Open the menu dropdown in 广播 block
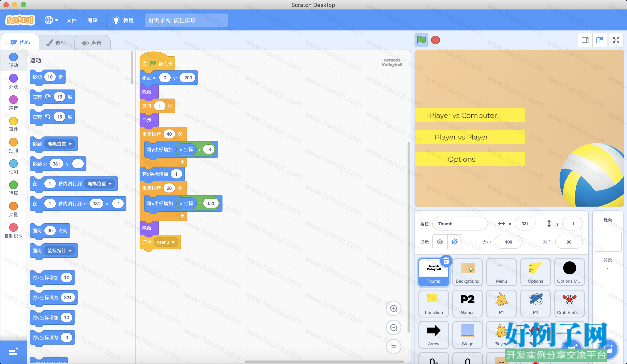This screenshot has height=364, width=627. pos(166,242)
